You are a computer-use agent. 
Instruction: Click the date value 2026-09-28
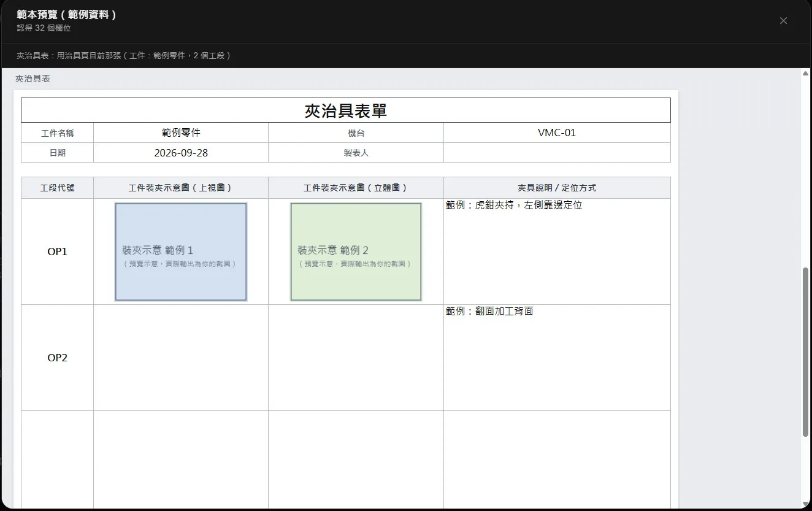pos(181,153)
